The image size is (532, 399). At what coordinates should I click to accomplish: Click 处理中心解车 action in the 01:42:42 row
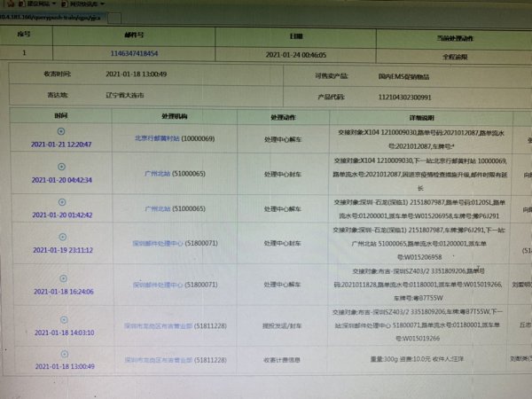(283, 209)
